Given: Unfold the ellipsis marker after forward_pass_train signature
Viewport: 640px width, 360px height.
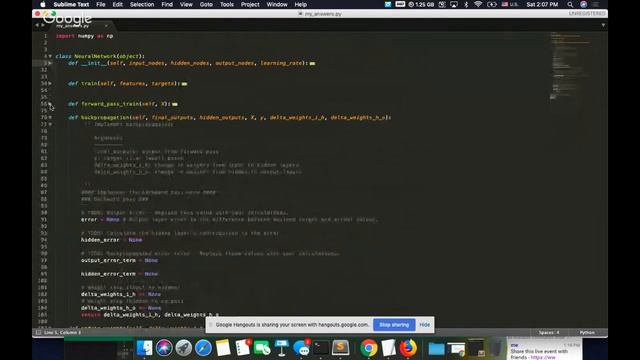Looking at the screenshot, I should point(175,104).
